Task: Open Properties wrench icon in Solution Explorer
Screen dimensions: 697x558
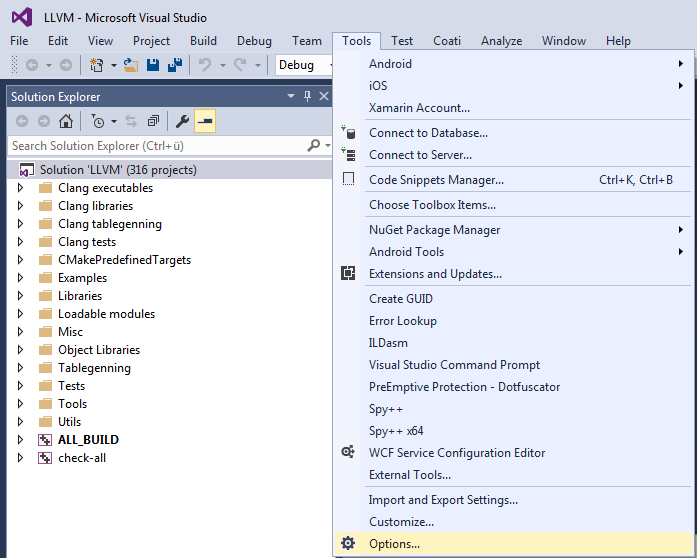Action: pos(182,121)
